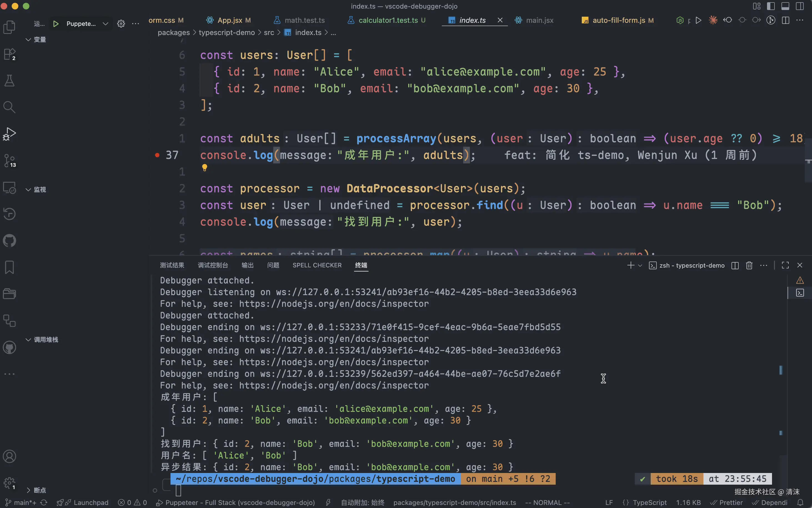The image size is (812, 508).
Task: Click the start debugging green play button
Action: click(x=56, y=24)
